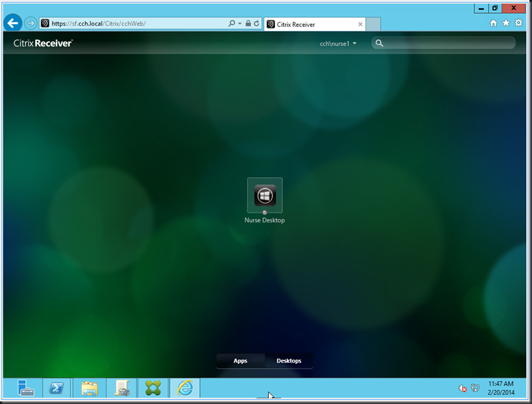Image resolution: width=532 pixels, height=404 pixels.
Task: Go to browser home page
Action: pyautogui.click(x=493, y=23)
